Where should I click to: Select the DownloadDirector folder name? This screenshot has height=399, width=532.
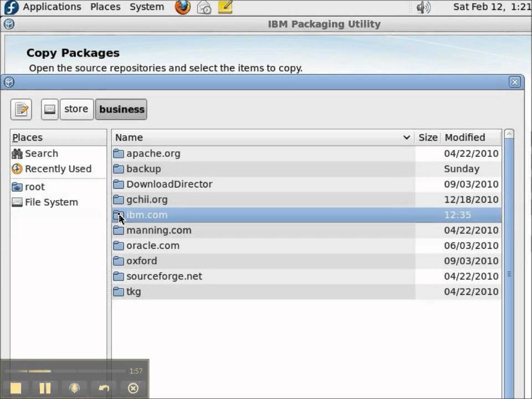coord(170,184)
